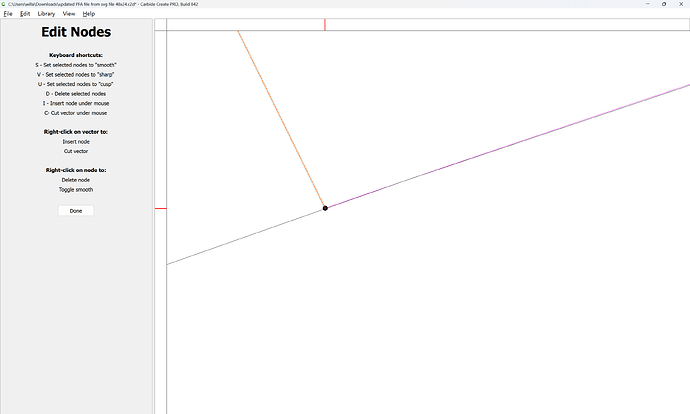Click the Carbide Create app icon in title bar

[5, 4]
